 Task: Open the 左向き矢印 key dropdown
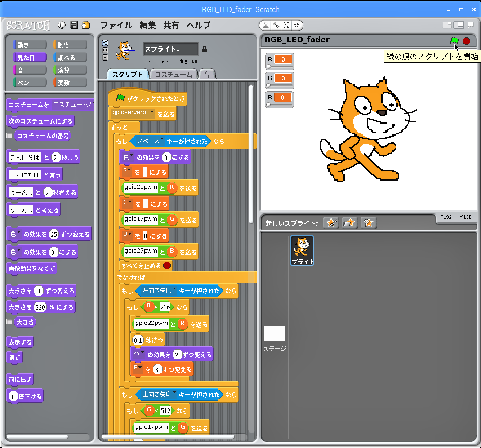174,289
